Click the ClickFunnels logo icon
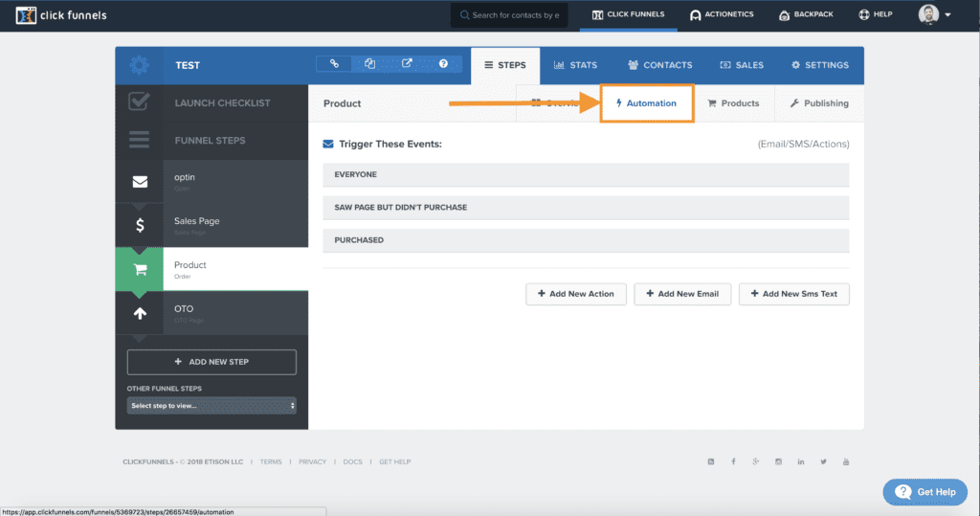 tap(26, 15)
